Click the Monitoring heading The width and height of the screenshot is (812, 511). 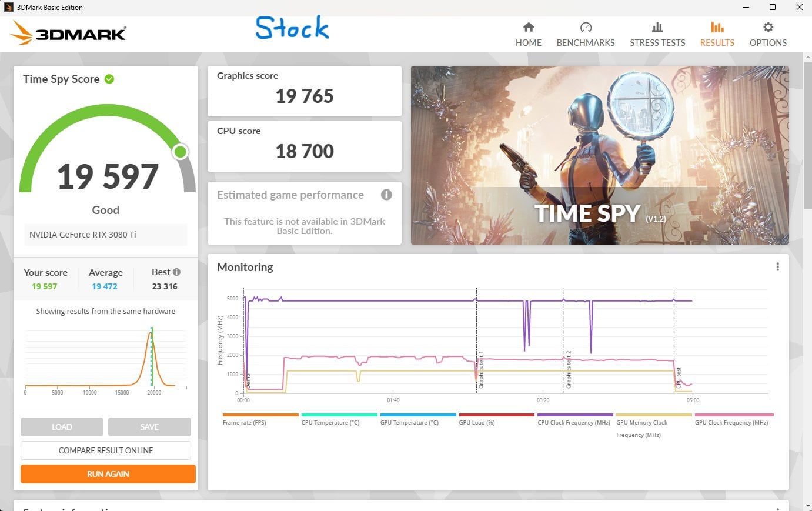245,267
